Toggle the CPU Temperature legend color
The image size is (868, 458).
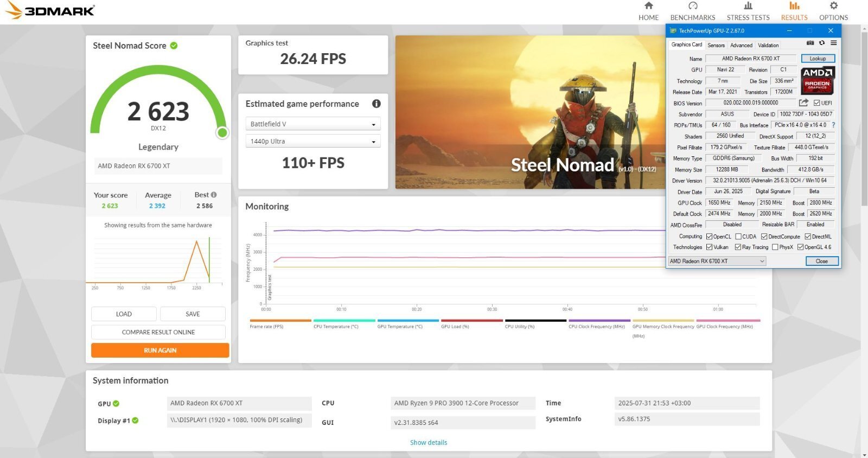[344, 321]
